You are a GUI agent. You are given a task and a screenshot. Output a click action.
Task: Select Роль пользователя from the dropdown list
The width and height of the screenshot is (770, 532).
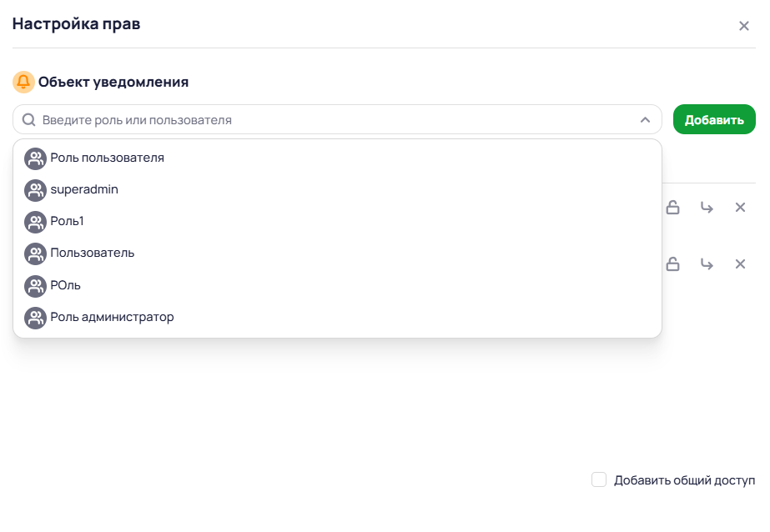tap(107, 158)
